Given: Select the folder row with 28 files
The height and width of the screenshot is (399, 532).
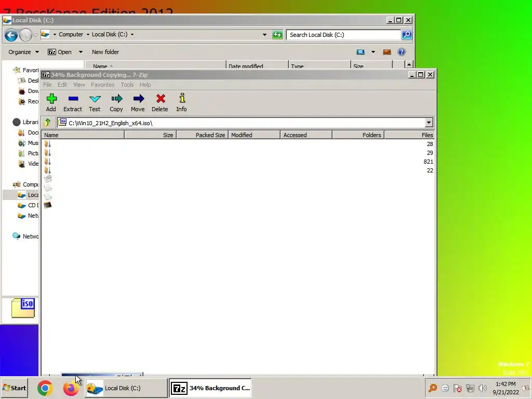Looking at the screenshot, I should click(237, 144).
